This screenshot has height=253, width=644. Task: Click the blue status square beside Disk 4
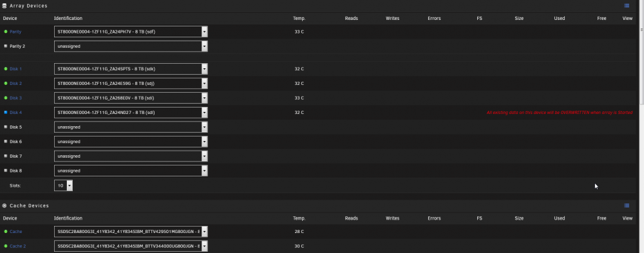[x=6, y=112]
